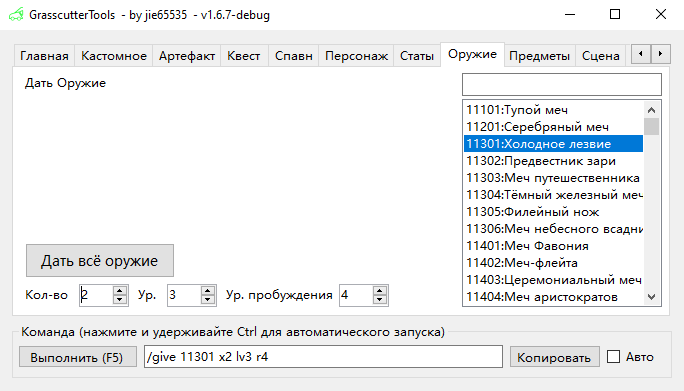Select 11403:Церемониальный меч in list
The width and height of the screenshot is (684, 391).
554,280
